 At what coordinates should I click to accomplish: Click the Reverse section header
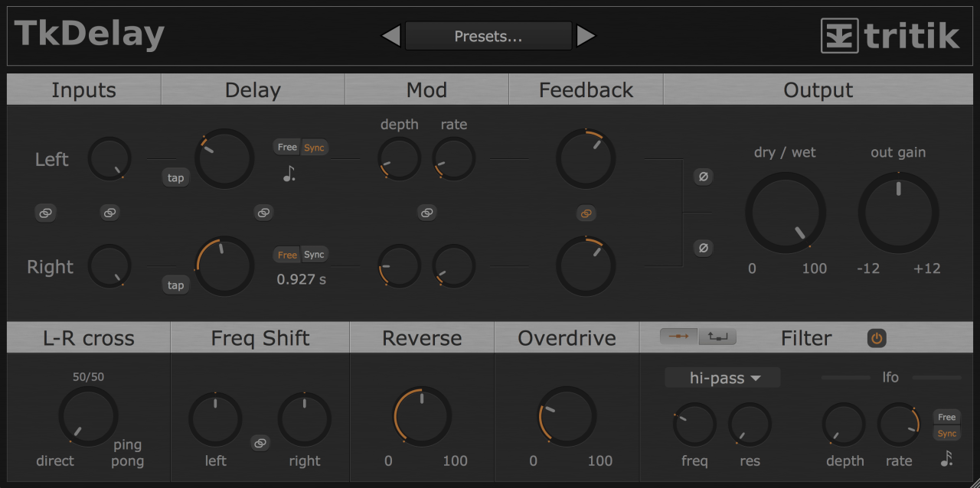(x=422, y=338)
